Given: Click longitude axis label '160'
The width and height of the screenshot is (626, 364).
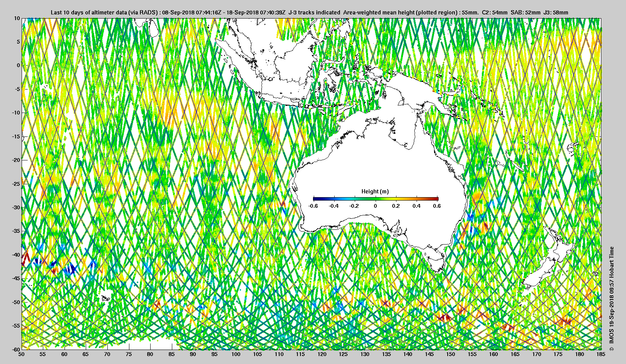Looking at the screenshot, I should [494, 354].
